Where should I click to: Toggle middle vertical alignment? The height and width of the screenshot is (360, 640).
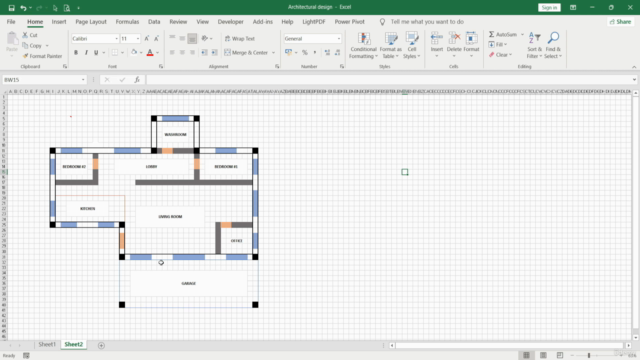pyautogui.click(x=182, y=38)
